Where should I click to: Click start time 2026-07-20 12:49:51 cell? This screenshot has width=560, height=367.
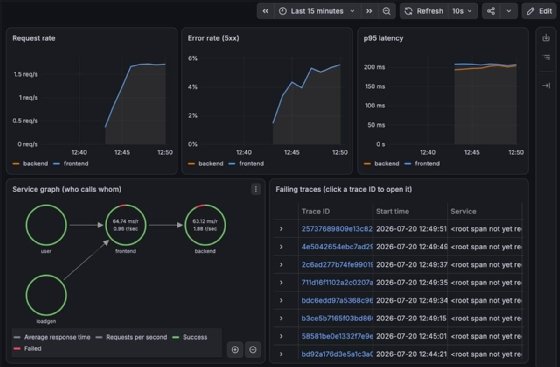click(x=411, y=229)
